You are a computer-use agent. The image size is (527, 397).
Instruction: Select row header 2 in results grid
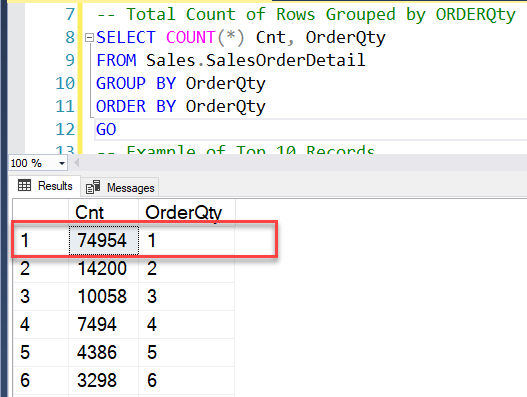[x=41, y=269]
